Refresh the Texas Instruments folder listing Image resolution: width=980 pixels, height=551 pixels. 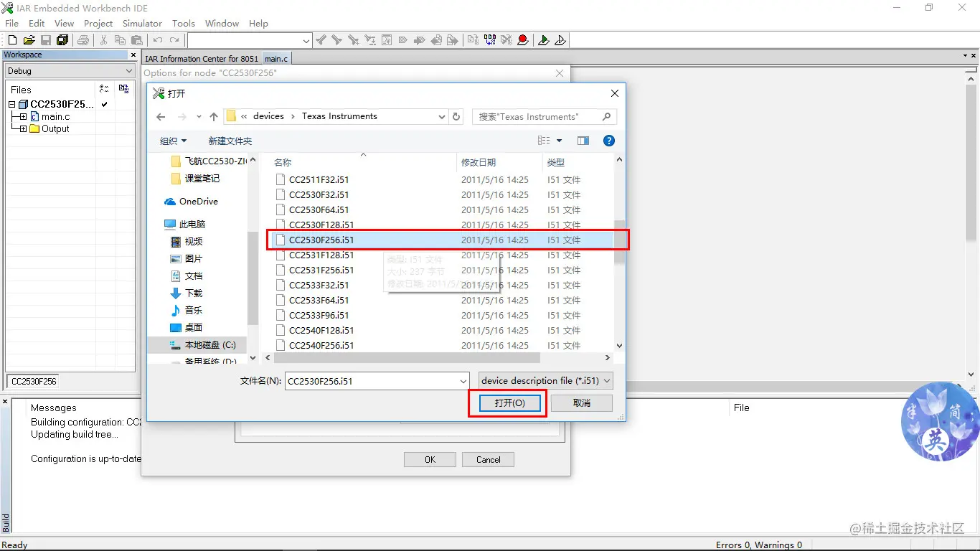tap(456, 116)
